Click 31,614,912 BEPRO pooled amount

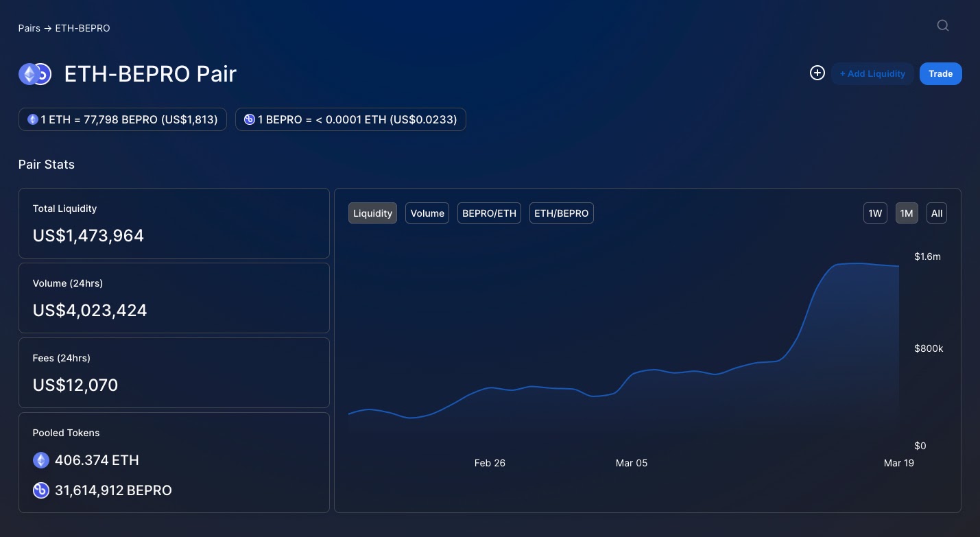point(113,490)
